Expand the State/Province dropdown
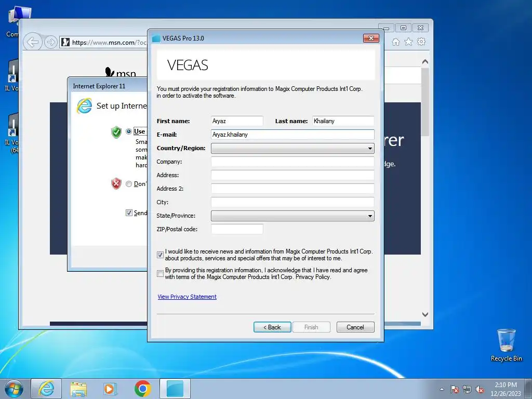Screen dimensions: 532x399 pyautogui.click(x=292, y=216)
